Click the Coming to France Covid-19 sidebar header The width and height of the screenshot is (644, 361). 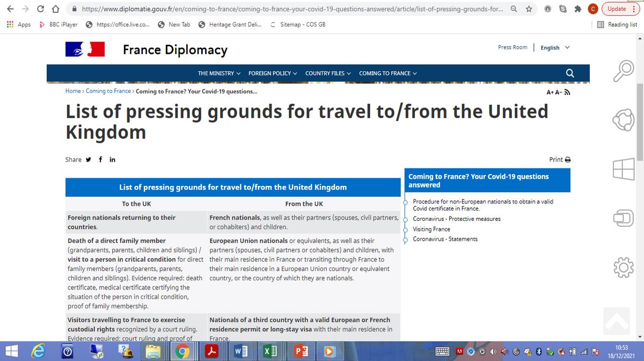tap(488, 180)
